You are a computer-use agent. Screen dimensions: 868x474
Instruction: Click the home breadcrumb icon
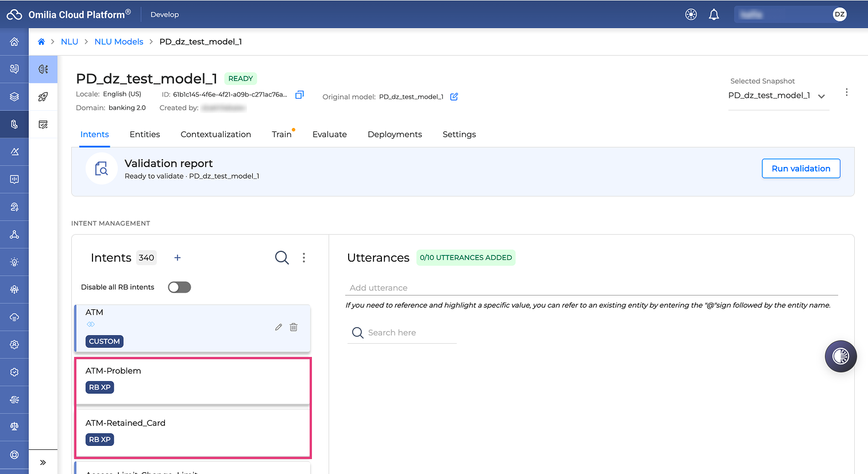click(41, 42)
